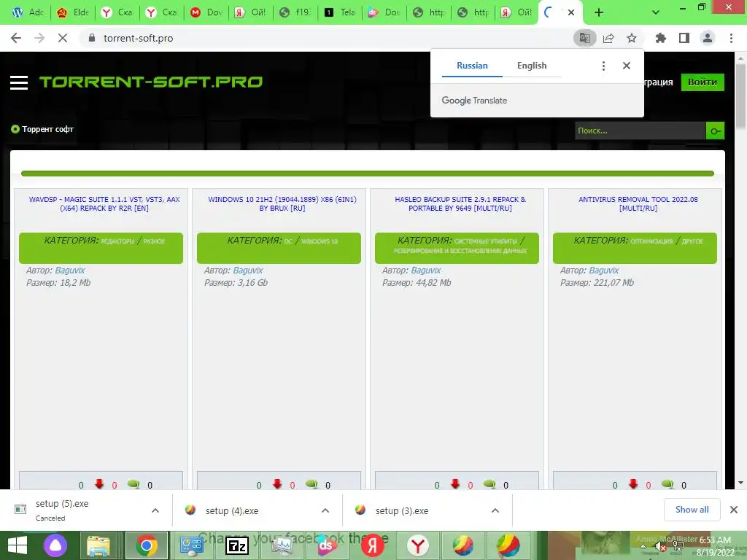Switch to the WordPress 'Adc' tab
The height and width of the screenshot is (560, 747).
[28, 12]
